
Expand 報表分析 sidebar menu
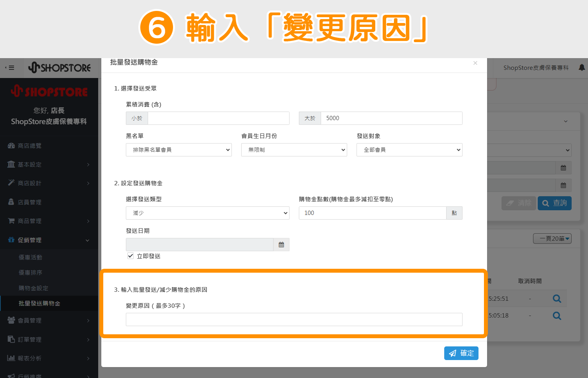[49, 358]
